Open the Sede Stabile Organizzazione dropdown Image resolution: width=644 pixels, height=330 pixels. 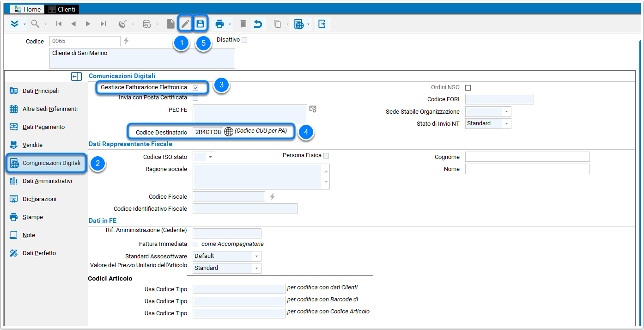[506, 112]
